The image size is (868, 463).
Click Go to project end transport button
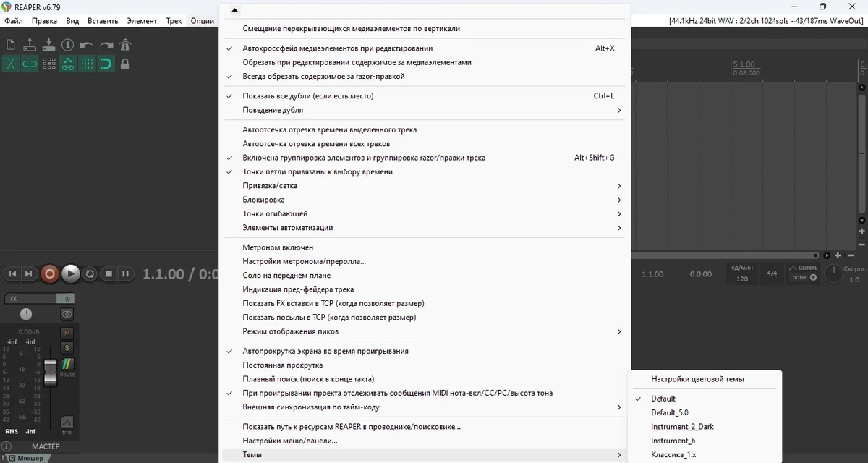28,273
